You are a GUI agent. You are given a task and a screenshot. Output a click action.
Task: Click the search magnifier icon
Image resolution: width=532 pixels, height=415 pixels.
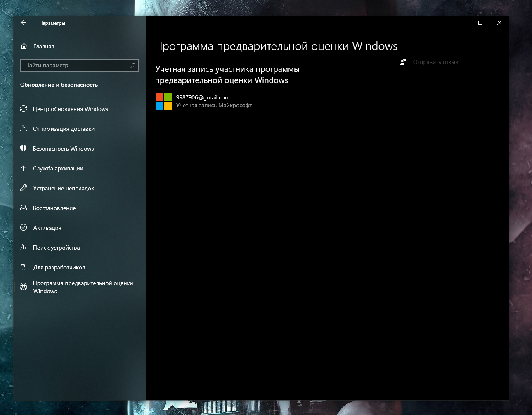tap(133, 65)
